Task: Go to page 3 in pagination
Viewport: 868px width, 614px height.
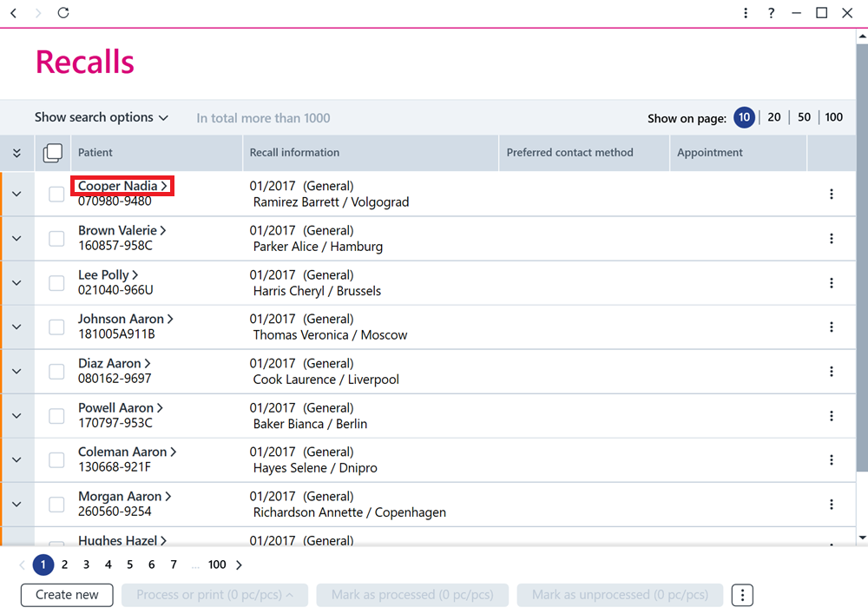Action: [x=86, y=564]
